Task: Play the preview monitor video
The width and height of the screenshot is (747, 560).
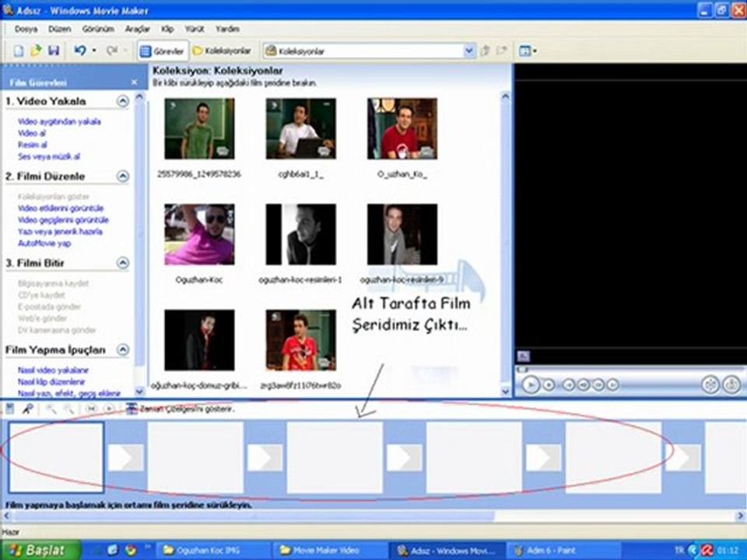Action: coord(531,384)
